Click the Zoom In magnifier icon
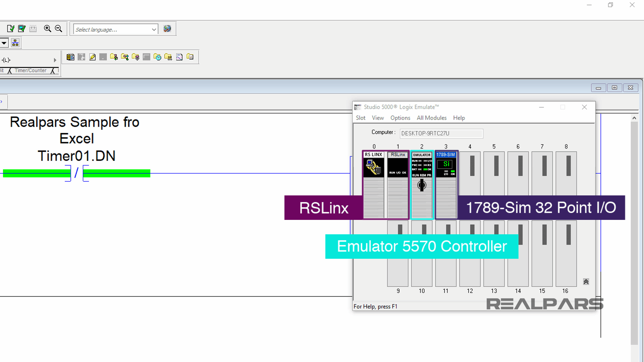The height and width of the screenshot is (362, 644). point(47,29)
